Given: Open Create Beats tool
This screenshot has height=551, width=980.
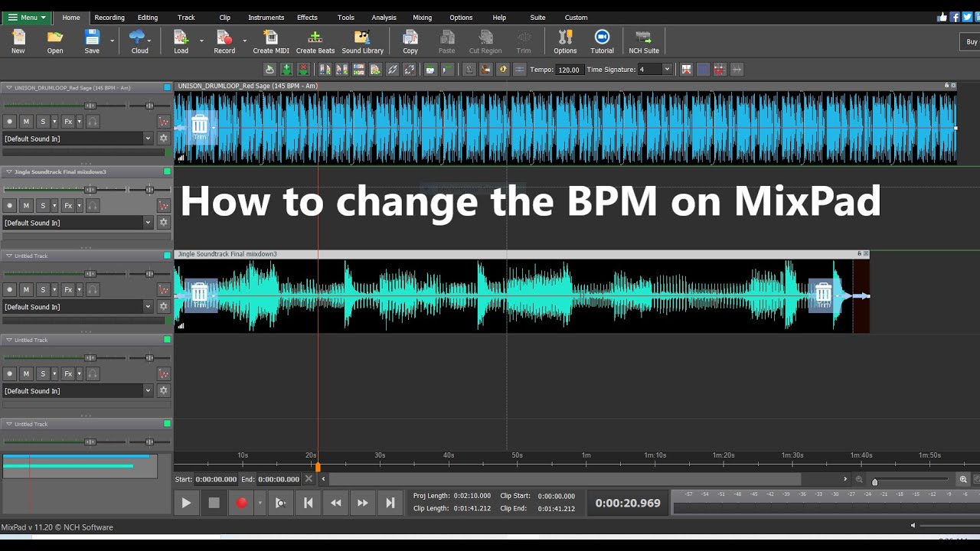Looking at the screenshot, I should coord(315,41).
